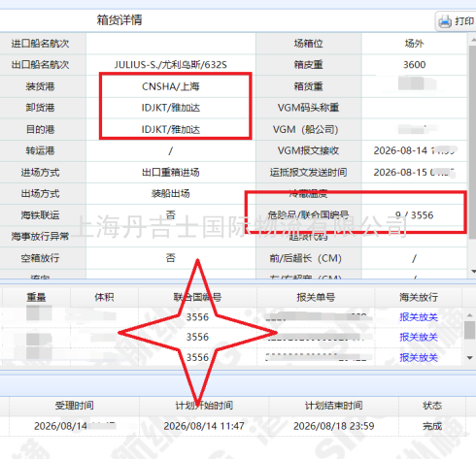Click planned start time 2026/08/14 11:47
The image size is (476, 459).
coord(204,426)
